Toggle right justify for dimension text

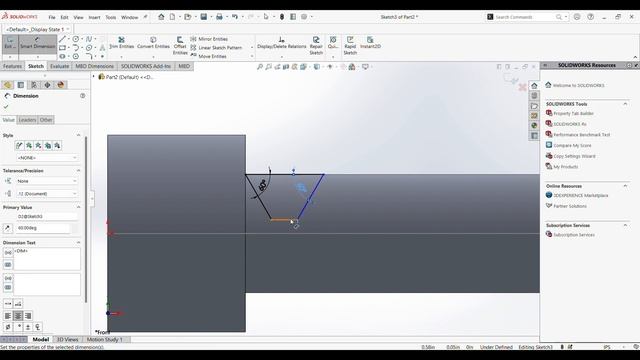(28, 316)
